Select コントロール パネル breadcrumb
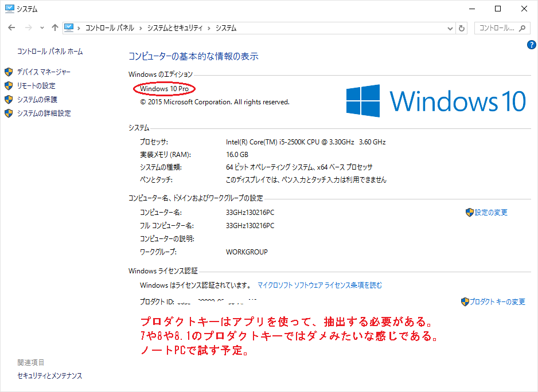The image size is (538, 392). click(110, 28)
